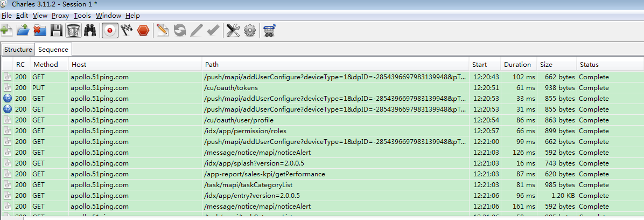Select the /idx/app/splash?version=2.0.0.5 request
This screenshot has width=644, height=220.
[x=322, y=163]
